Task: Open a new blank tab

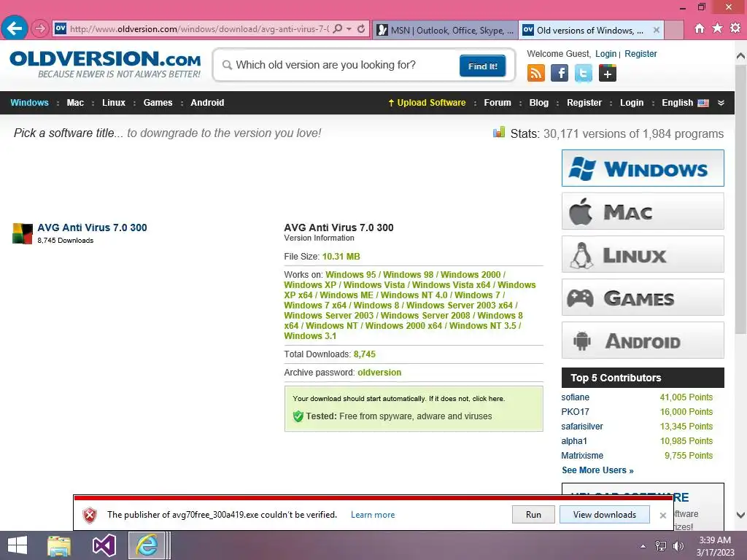Action: [x=673, y=31]
